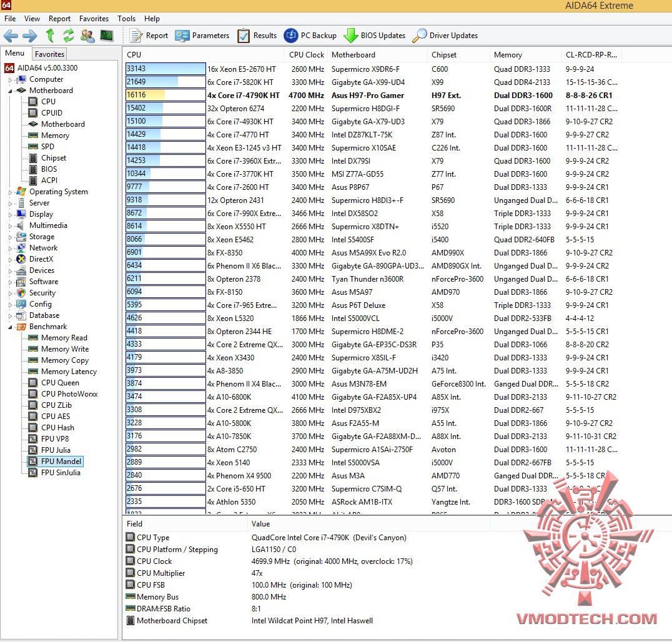Click the Value column header in details
The height and width of the screenshot is (642, 672).
click(x=368, y=524)
